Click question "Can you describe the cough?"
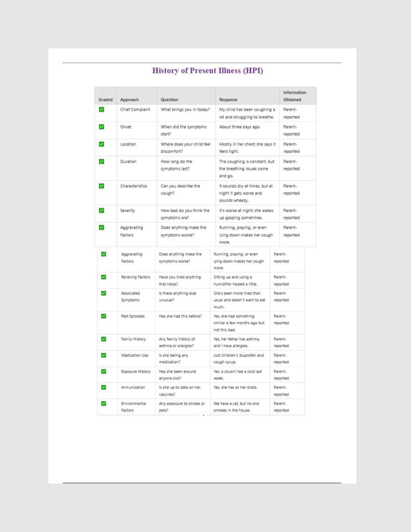This screenshot has width=411, height=532. [x=180, y=190]
